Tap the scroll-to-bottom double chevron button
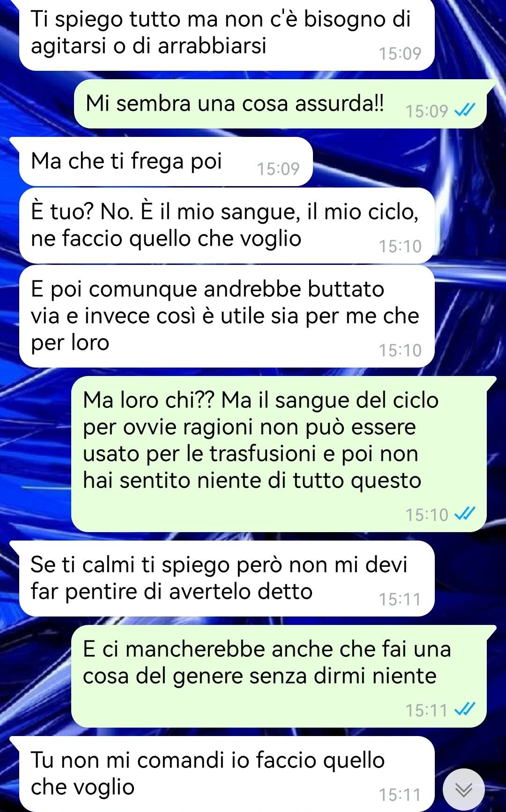Image resolution: width=506 pixels, height=812 pixels. coord(463,790)
